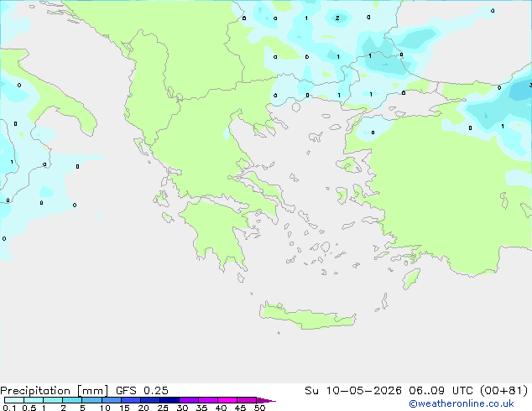Click the '40' legend scale label

click(221, 408)
